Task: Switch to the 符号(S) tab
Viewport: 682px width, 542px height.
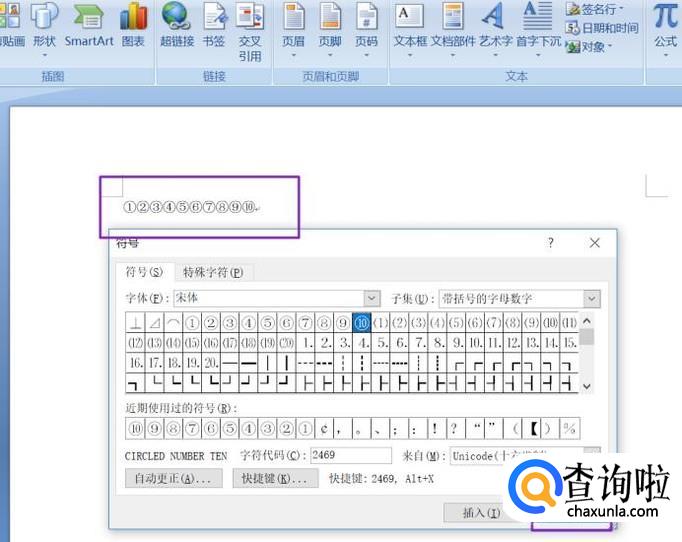Action: [144, 272]
